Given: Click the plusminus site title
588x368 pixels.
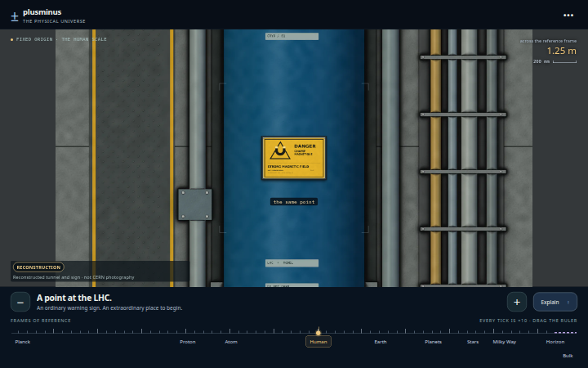Looking at the screenshot, I should (42, 12).
